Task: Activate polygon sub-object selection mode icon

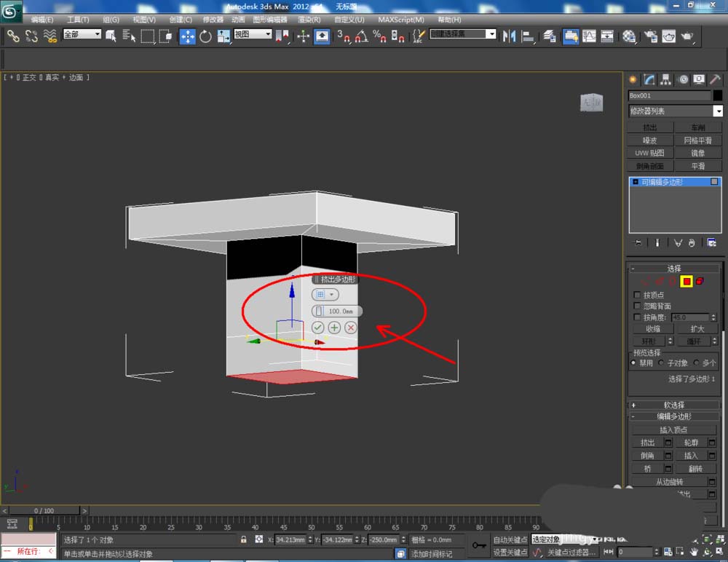Action: pyautogui.click(x=686, y=281)
